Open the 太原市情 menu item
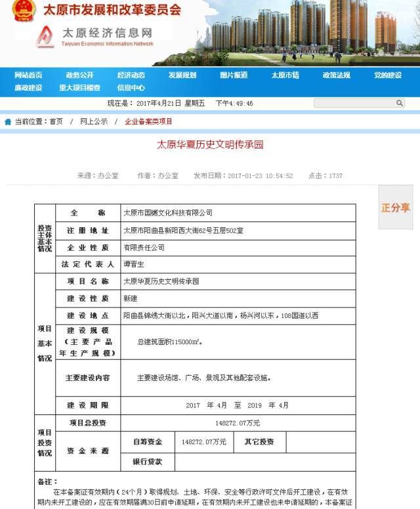420x509 pixels. pos(285,76)
